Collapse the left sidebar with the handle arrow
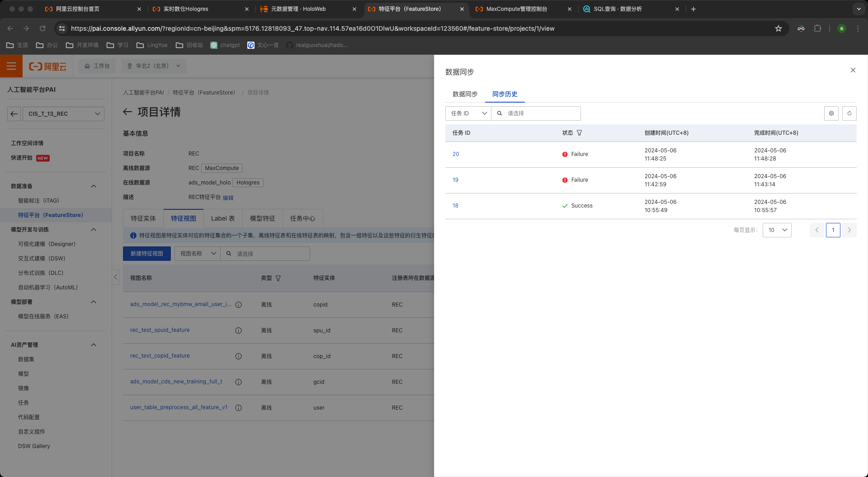868x477 pixels. (115, 277)
